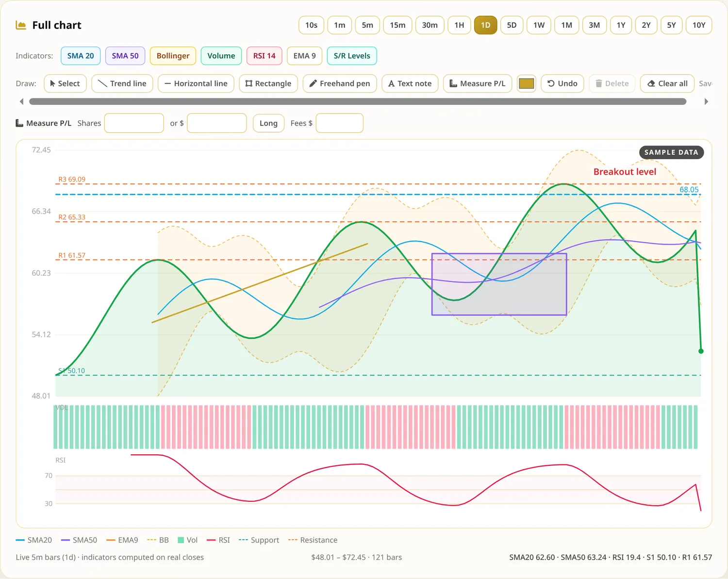Click the Breakout level text note
The image size is (728, 579).
(625, 172)
